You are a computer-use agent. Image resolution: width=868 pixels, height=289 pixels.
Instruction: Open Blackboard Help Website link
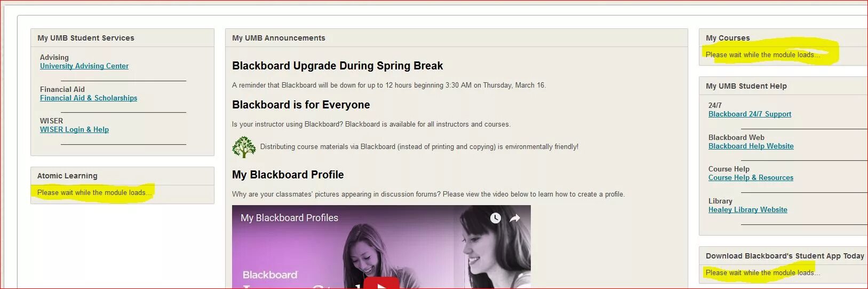pyautogui.click(x=751, y=146)
